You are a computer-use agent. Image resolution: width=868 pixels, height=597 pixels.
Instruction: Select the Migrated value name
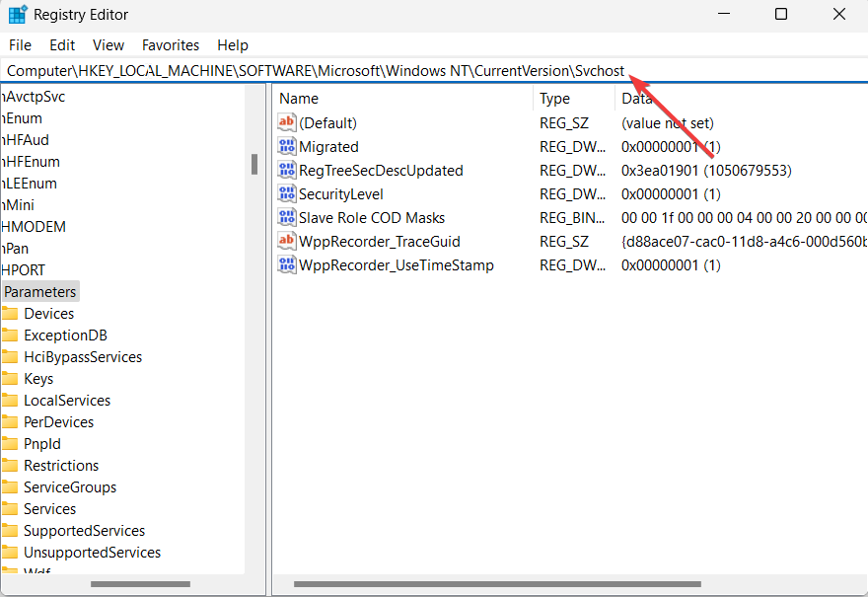pyautogui.click(x=328, y=147)
